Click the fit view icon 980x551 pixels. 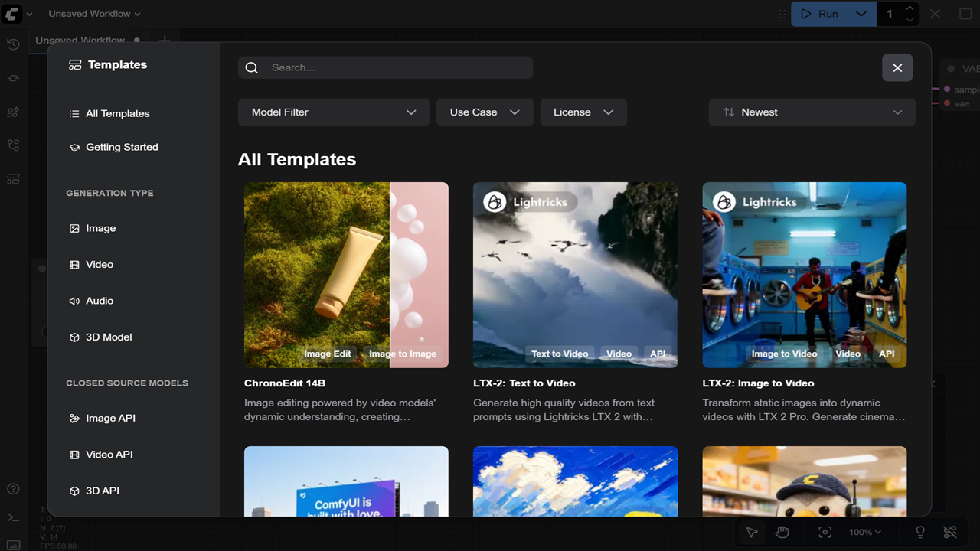pos(825,532)
